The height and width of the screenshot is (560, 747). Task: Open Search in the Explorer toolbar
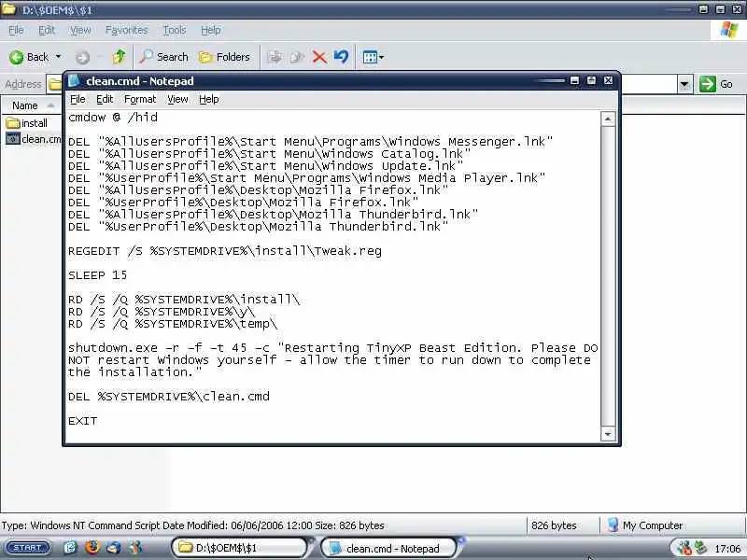click(x=164, y=57)
